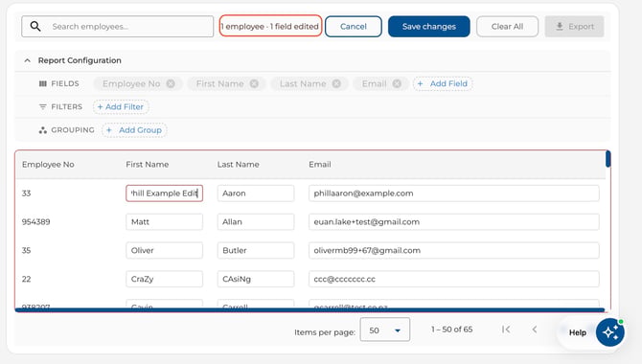Go to previous page arrow
642x364 pixels.
pos(535,330)
